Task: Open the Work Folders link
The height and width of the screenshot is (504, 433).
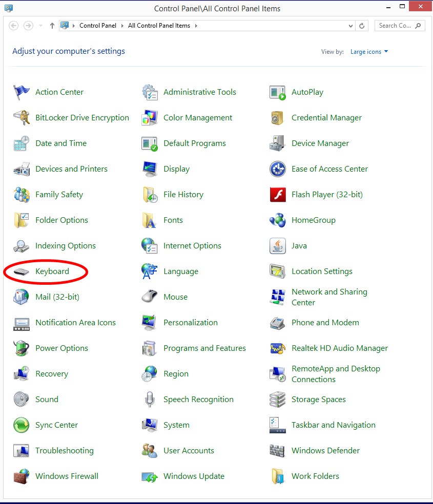Action: 315,476
